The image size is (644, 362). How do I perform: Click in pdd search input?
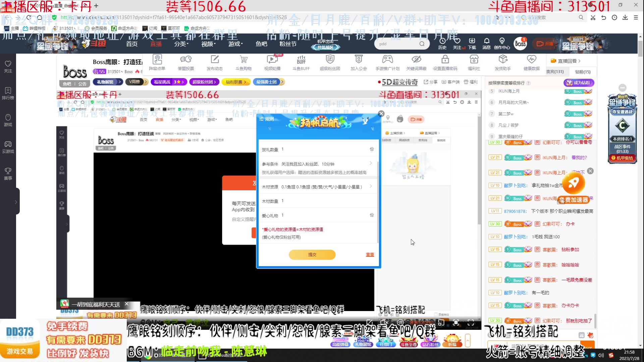(397, 44)
